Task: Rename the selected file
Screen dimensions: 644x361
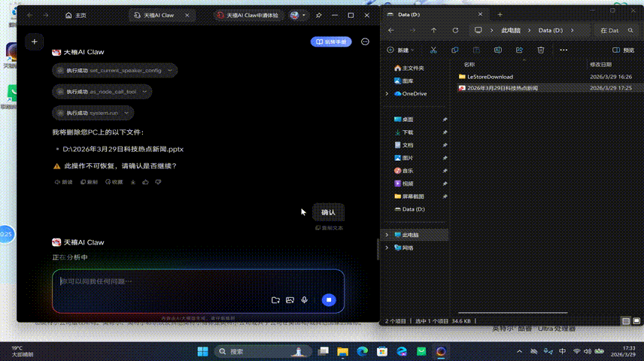Action: point(498,50)
